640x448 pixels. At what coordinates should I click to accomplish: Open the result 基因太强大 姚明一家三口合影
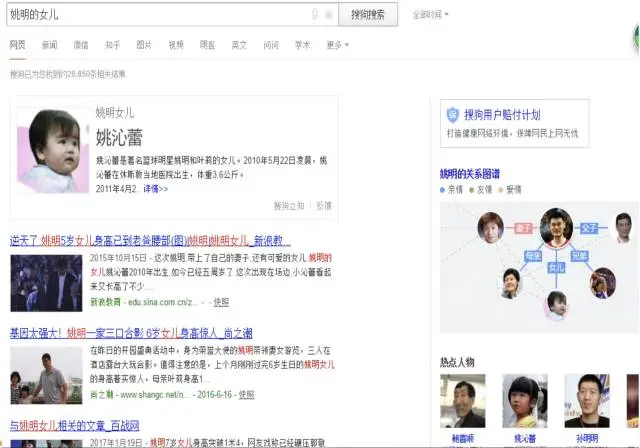pos(131,333)
